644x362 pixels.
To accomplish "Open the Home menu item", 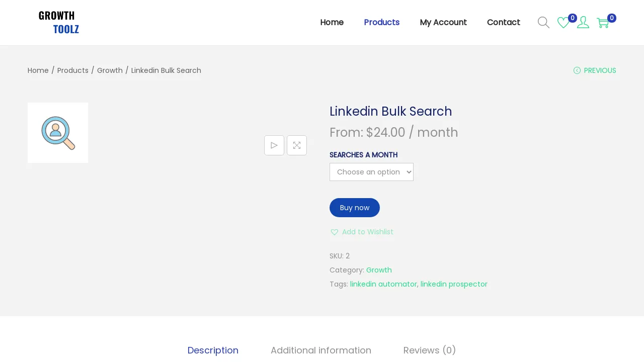I will [332, 23].
